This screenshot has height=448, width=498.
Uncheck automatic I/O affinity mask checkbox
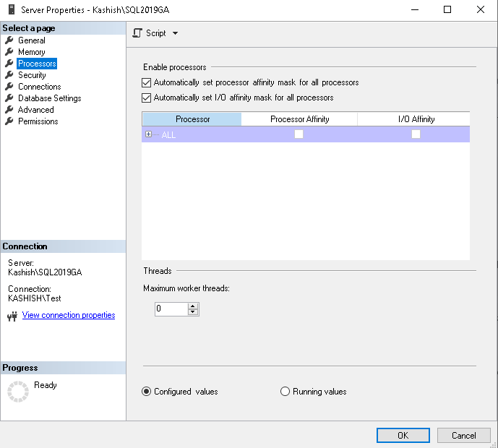click(x=147, y=98)
